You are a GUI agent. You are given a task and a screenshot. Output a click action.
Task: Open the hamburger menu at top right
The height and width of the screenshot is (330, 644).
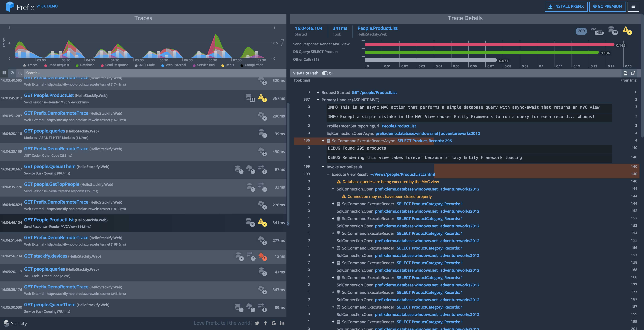click(633, 7)
